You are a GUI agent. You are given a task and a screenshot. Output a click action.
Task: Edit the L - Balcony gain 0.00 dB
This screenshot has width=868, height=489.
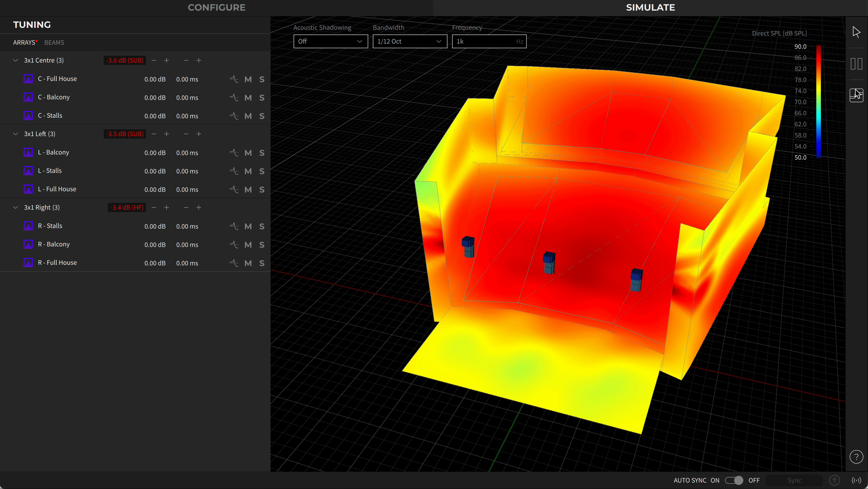(x=155, y=153)
